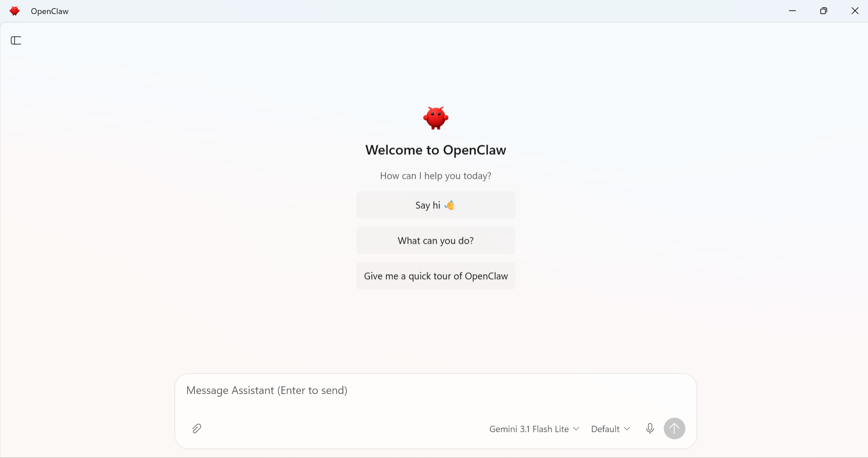Restore down the OpenClaw window
This screenshot has height=458, width=868.
click(824, 11)
